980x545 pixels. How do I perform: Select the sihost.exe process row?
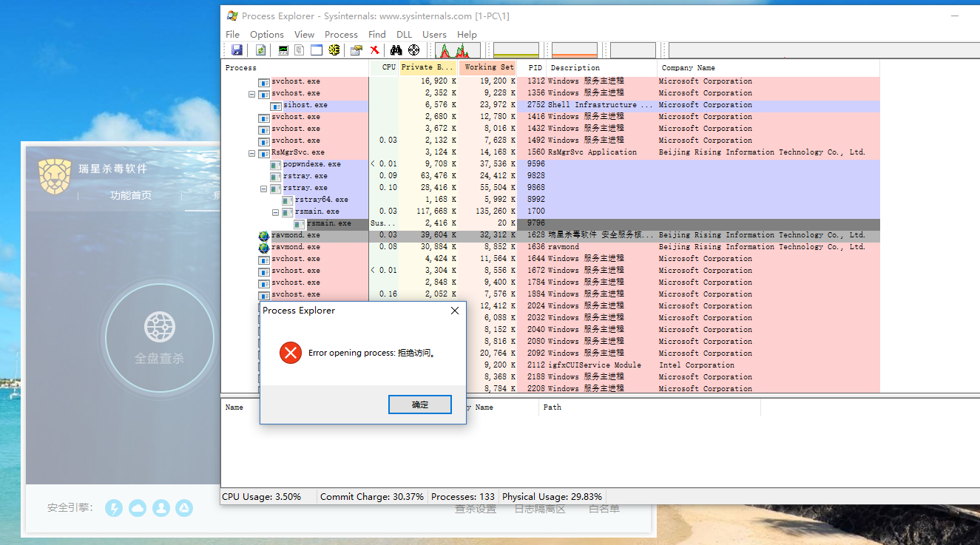(550, 105)
